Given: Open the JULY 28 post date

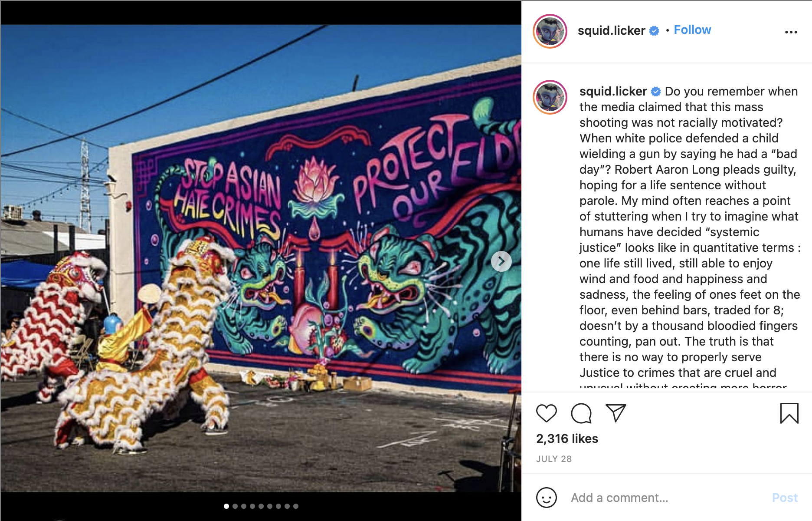Looking at the screenshot, I should coord(554,459).
